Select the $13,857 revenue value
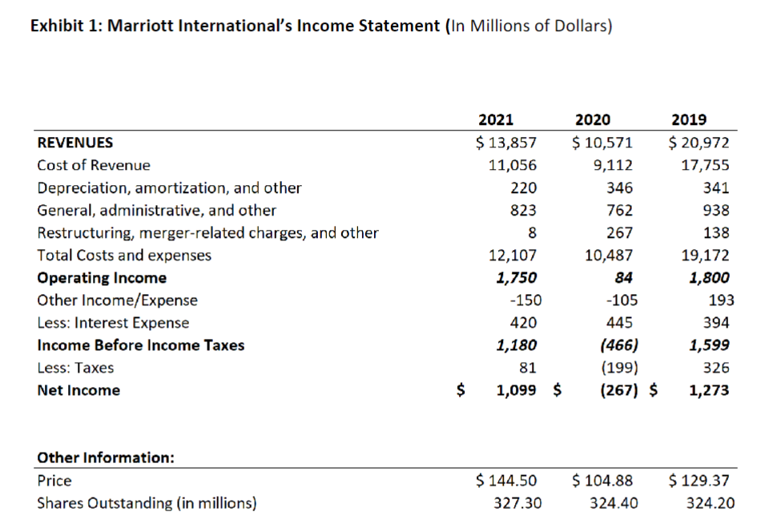Viewport: 777px width, 532px height. 506,142
